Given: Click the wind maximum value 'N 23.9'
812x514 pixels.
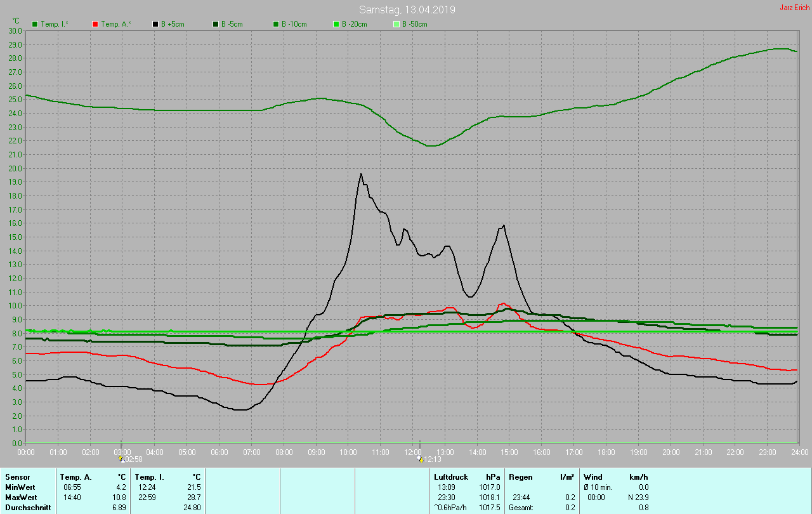Looking at the screenshot, I should 638,497.
